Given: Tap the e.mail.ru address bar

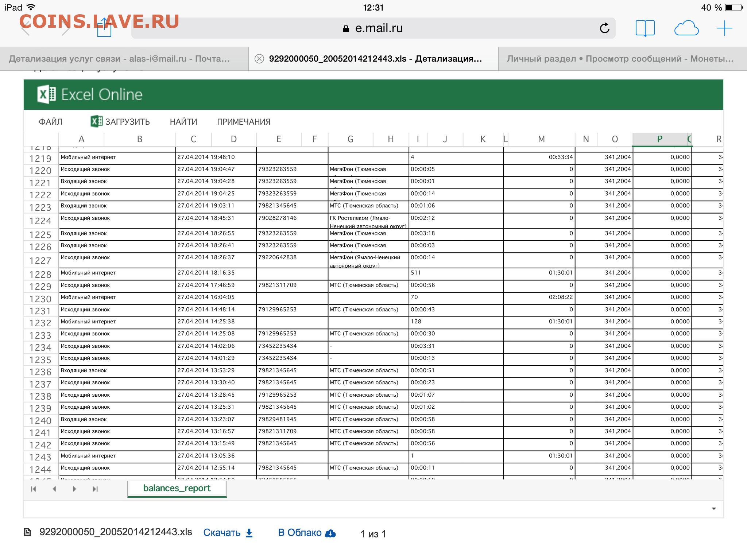Looking at the screenshot, I should pos(373,28).
